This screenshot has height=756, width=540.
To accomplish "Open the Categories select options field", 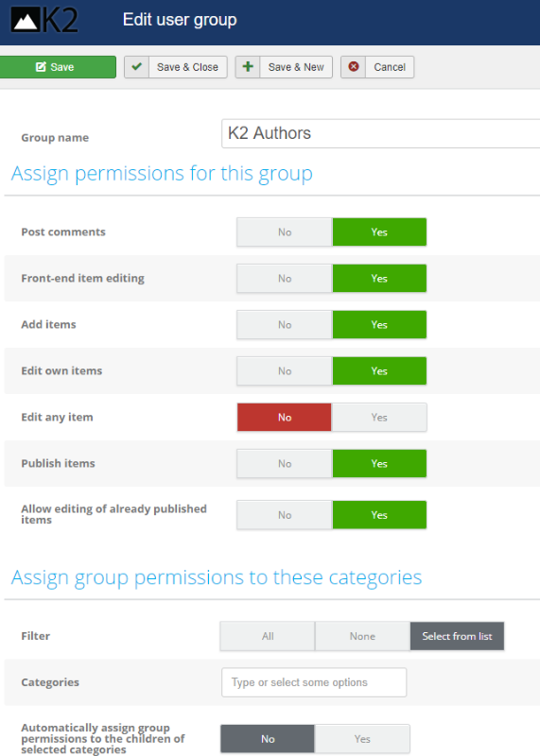I will 314,682.
